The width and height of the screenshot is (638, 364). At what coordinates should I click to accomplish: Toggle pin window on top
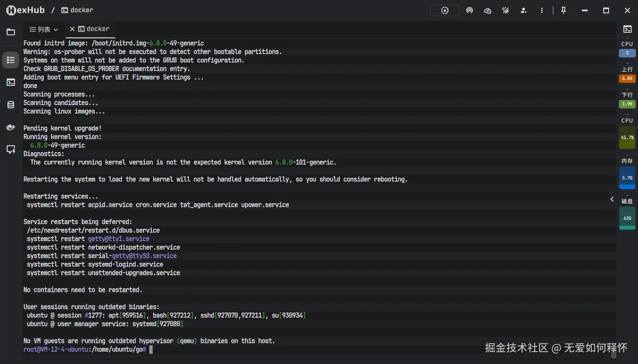564,10
